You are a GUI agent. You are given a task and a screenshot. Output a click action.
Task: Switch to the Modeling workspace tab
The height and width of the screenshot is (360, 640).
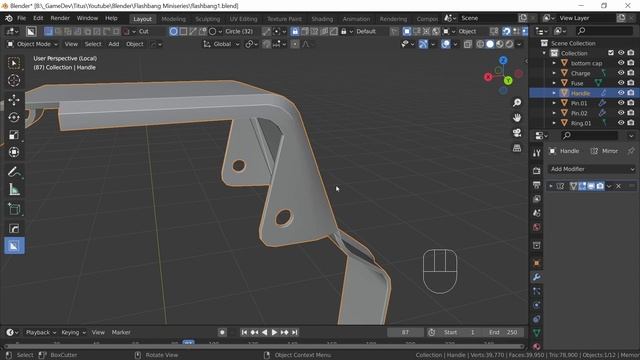[x=173, y=19]
